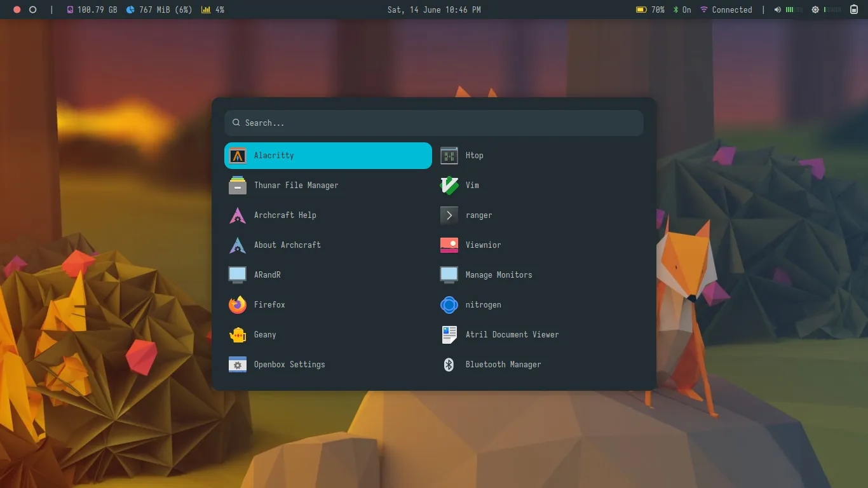Adjust the brightness level bar
Image resolution: width=868 pixels, height=488 pixels.
point(832,10)
